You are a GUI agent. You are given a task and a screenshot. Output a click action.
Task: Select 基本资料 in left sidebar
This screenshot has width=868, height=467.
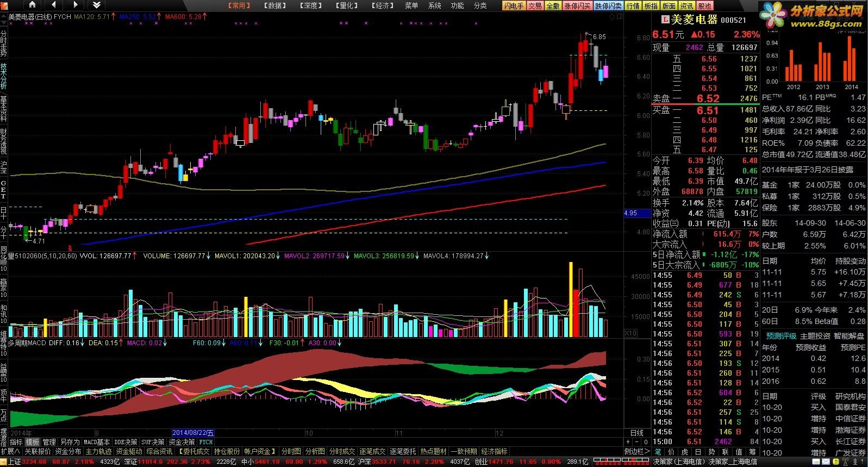tap(4, 109)
